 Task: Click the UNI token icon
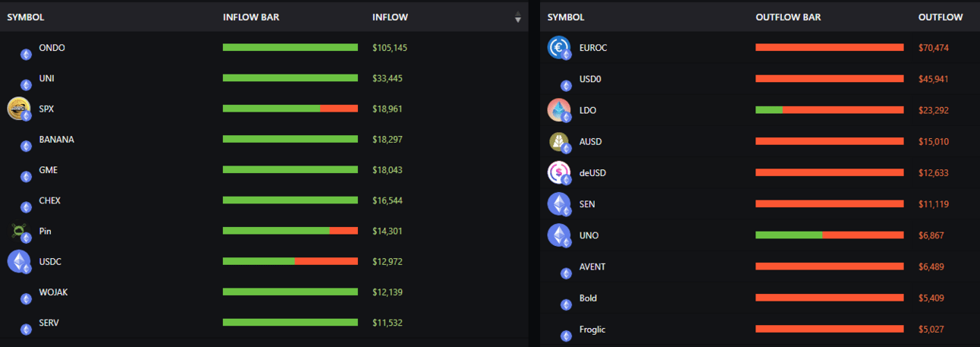click(26, 85)
